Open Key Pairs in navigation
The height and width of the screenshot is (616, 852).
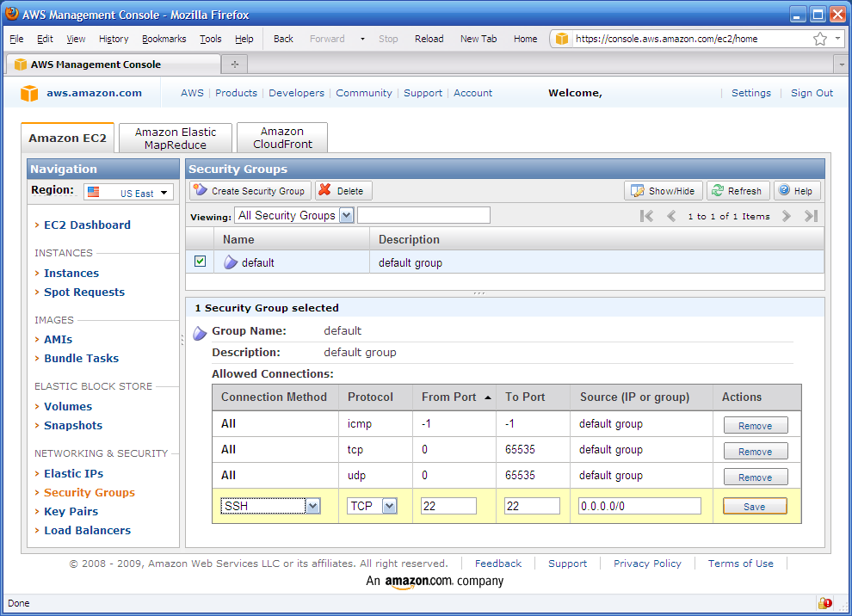point(71,512)
